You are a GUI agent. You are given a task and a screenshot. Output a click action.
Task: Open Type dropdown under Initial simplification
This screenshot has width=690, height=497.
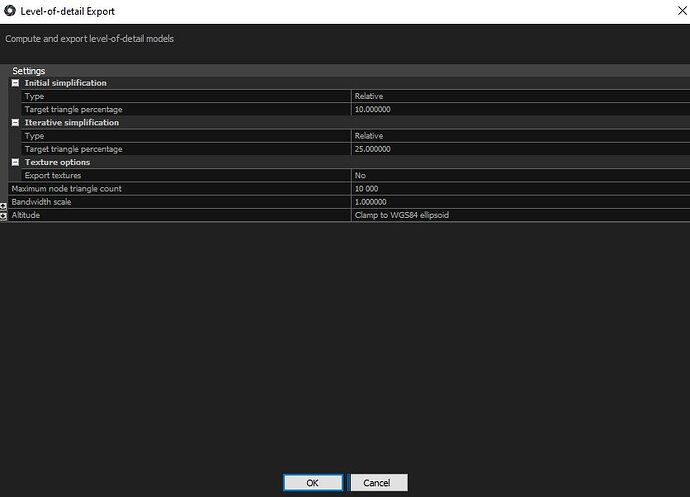click(x=521, y=96)
